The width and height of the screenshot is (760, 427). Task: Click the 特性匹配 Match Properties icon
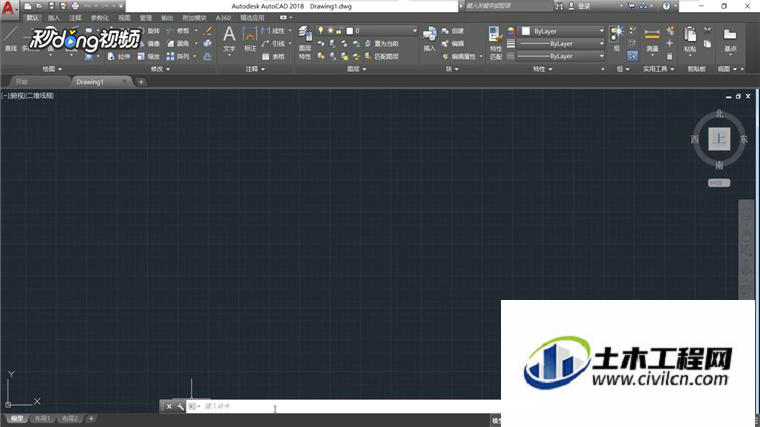click(x=495, y=43)
